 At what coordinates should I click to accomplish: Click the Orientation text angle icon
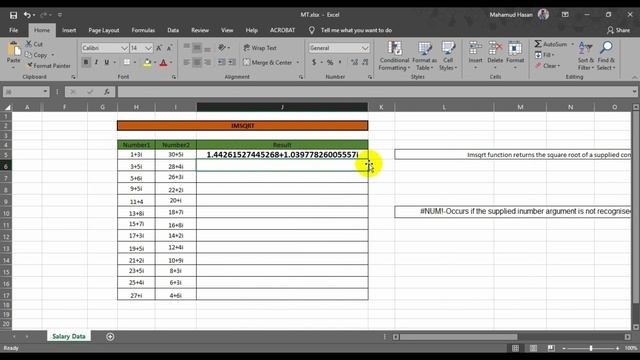coord(222,48)
